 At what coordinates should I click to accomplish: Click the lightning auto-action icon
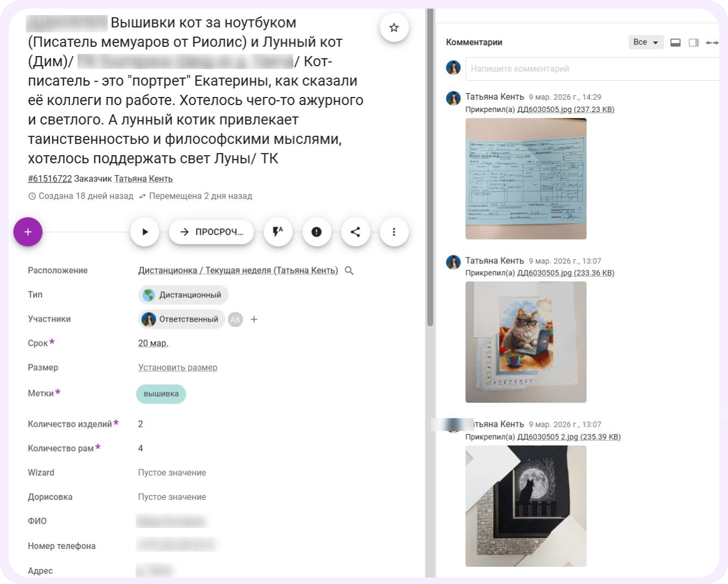point(278,232)
